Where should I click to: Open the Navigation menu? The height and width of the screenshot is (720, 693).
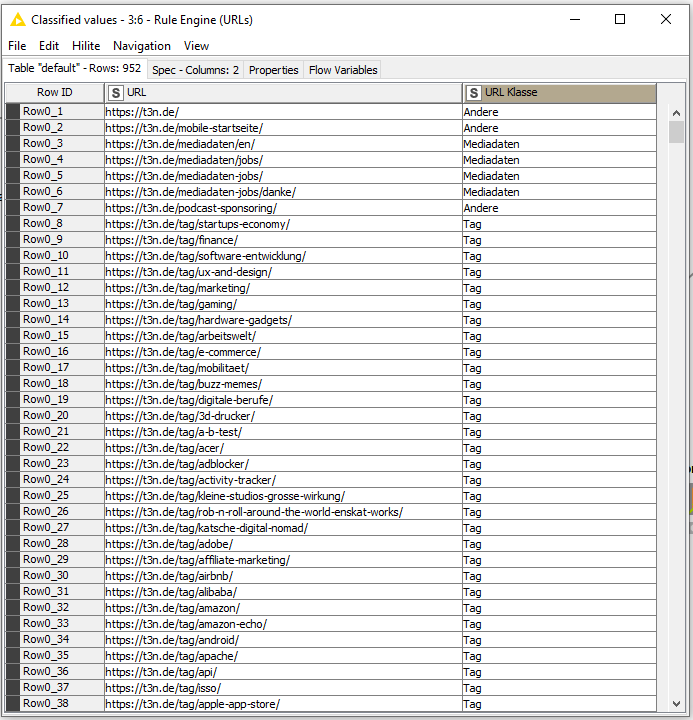coord(142,46)
